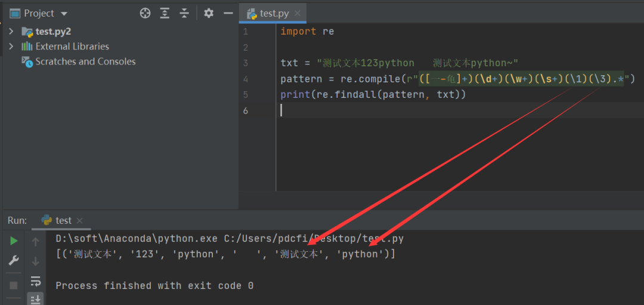Viewport: 644px width, 305px height.
Task: Toggle soft-wrap icon in Run panel
Action: pyautogui.click(x=36, y=281)
